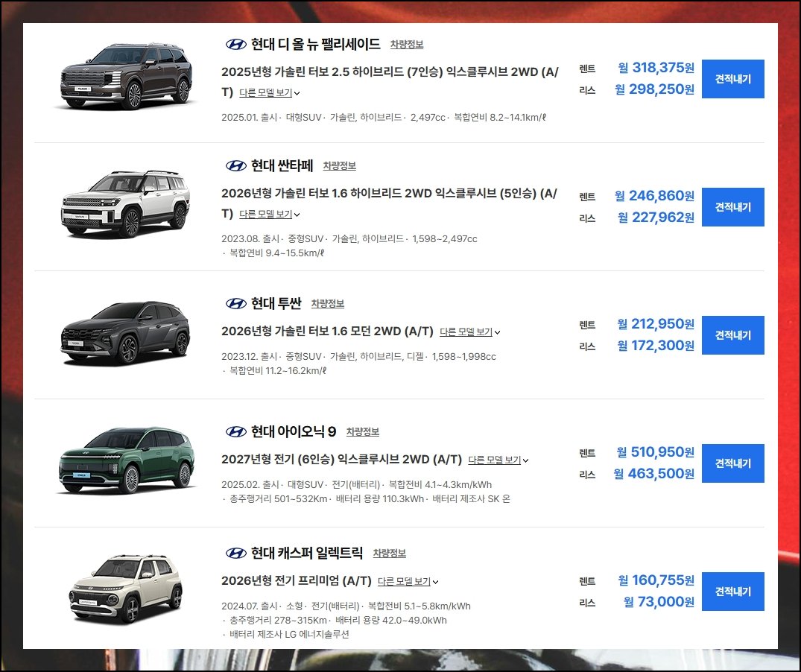Select the brown Palisade car thumbnail

pos(126,77)
